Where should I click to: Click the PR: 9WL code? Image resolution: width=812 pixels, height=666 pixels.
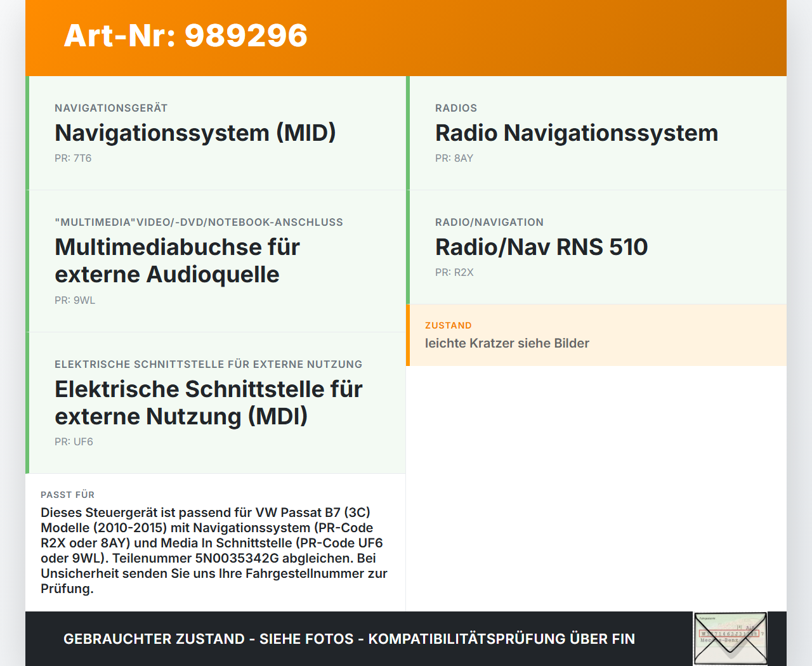coord(75,301)
